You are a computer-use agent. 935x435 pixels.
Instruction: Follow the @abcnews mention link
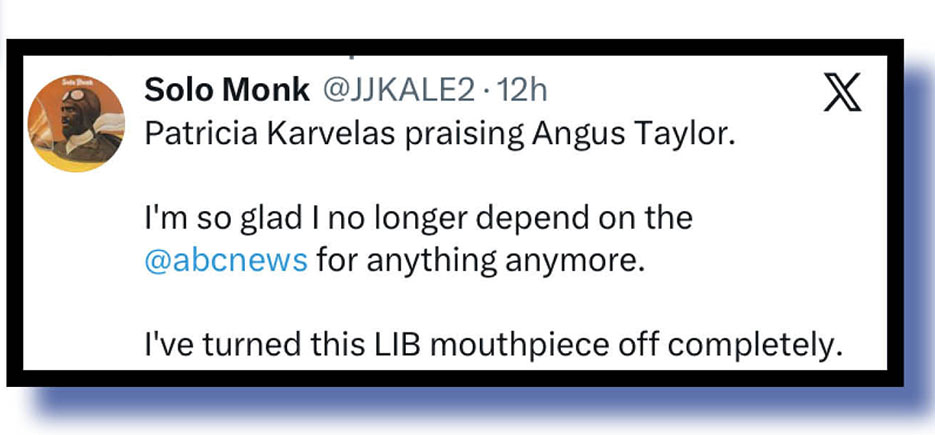coord(226,264)
